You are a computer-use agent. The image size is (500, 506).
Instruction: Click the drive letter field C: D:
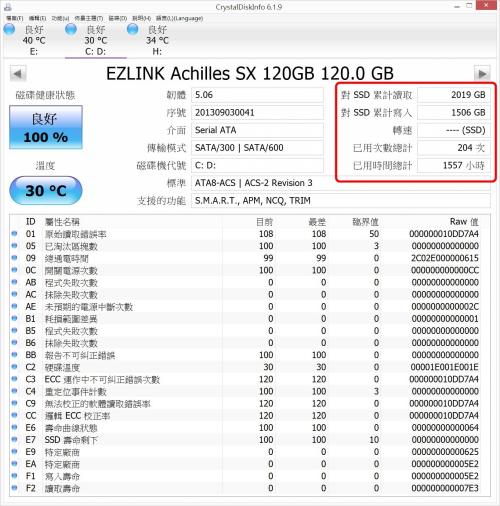click(257, 165)
